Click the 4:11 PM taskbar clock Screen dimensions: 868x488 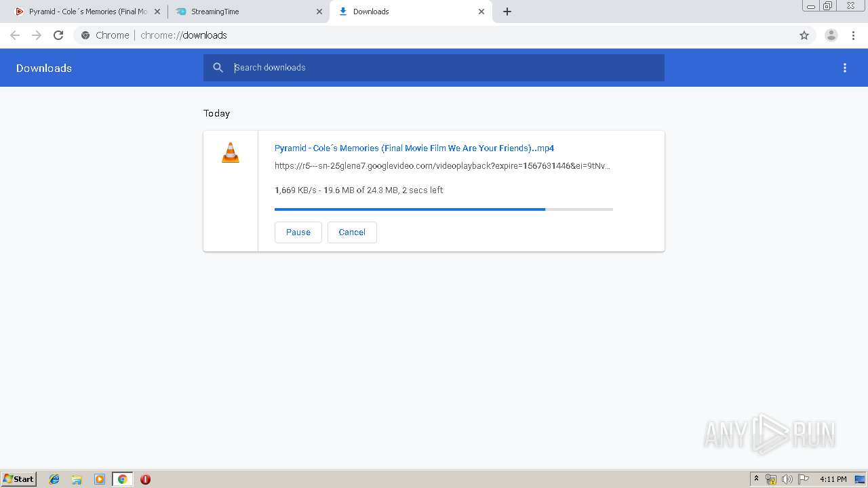click(833, 479)
